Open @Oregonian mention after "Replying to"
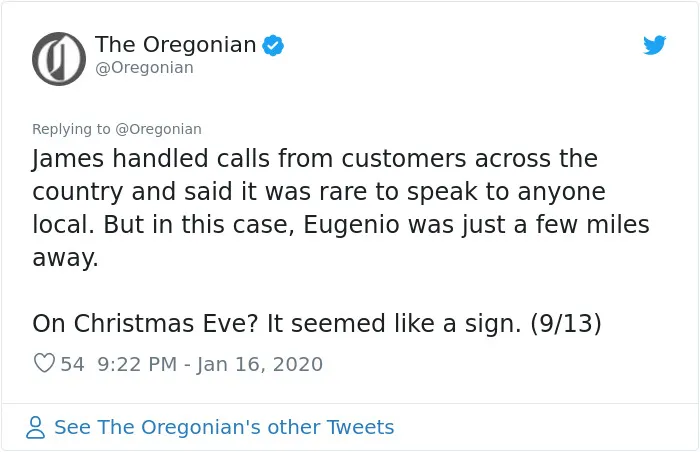Image resolution: width=700 pixels, height=452 pixels. pos(158,129)
